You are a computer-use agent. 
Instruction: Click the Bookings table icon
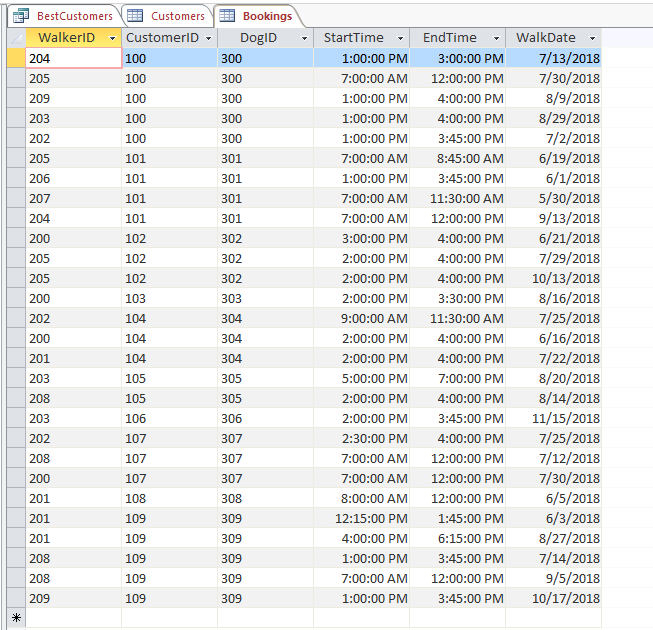tap(227, 16)
